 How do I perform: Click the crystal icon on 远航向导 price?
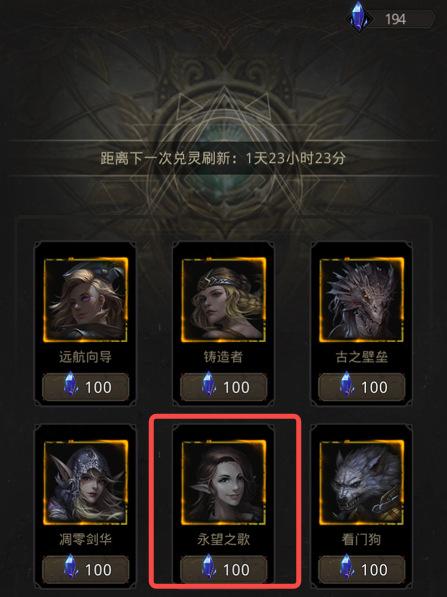pyautogui.click(x=70, y=384)
